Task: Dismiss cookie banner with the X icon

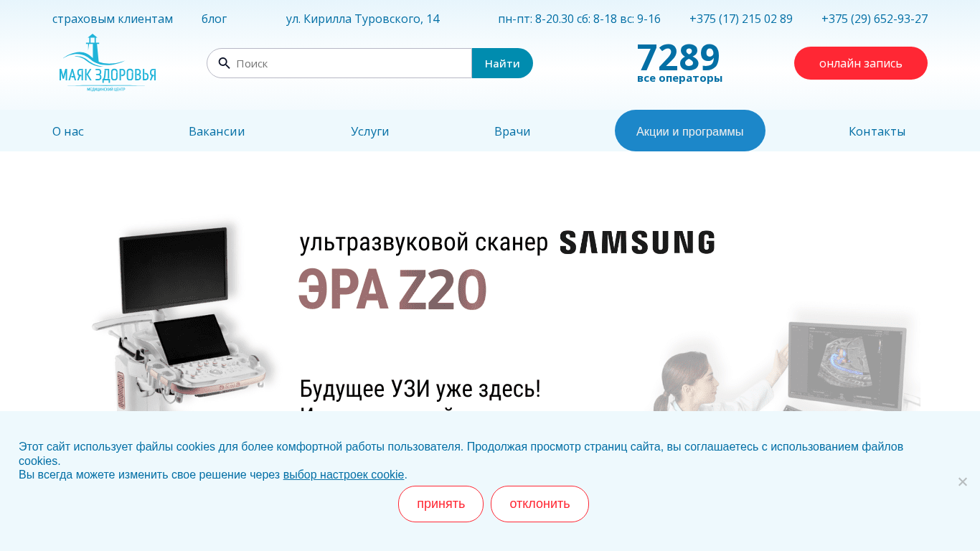Action: point(963,481)
